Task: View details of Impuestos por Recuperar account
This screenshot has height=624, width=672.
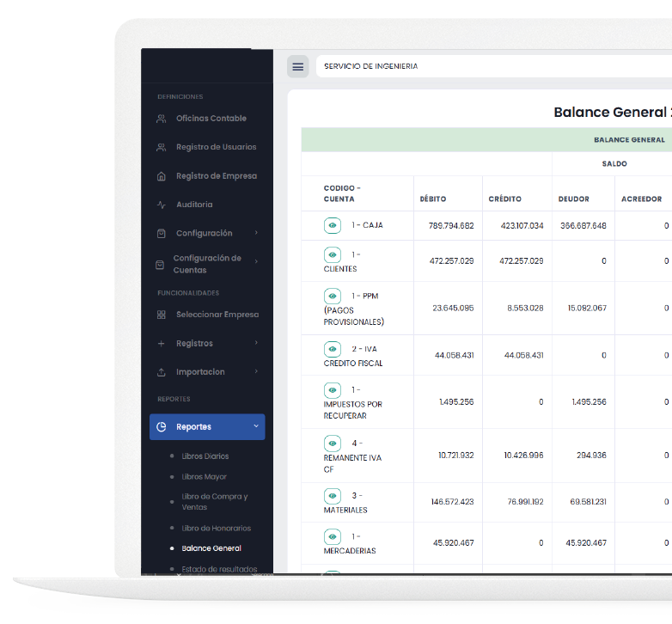Action: click(x=333, y=390)
